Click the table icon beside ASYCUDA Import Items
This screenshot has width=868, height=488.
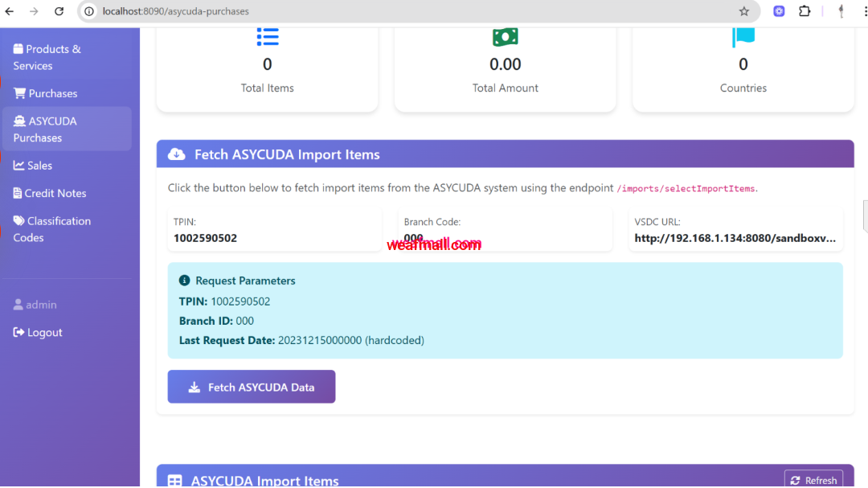175,481
